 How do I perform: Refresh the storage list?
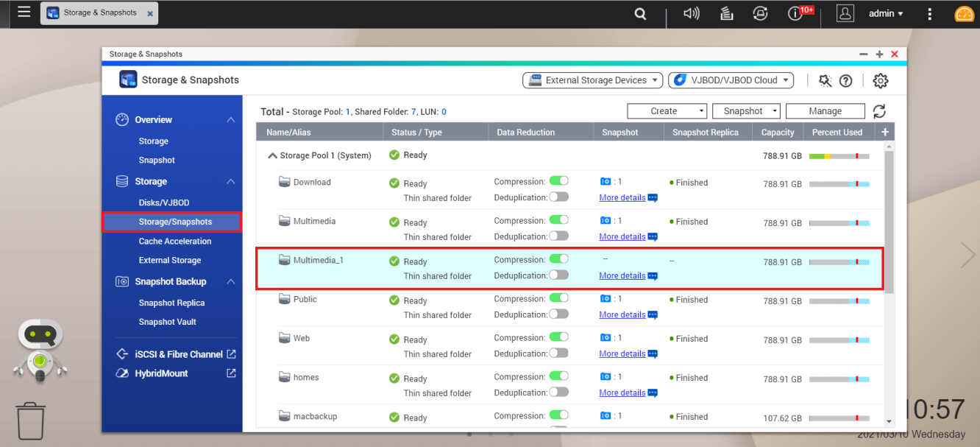879,111
